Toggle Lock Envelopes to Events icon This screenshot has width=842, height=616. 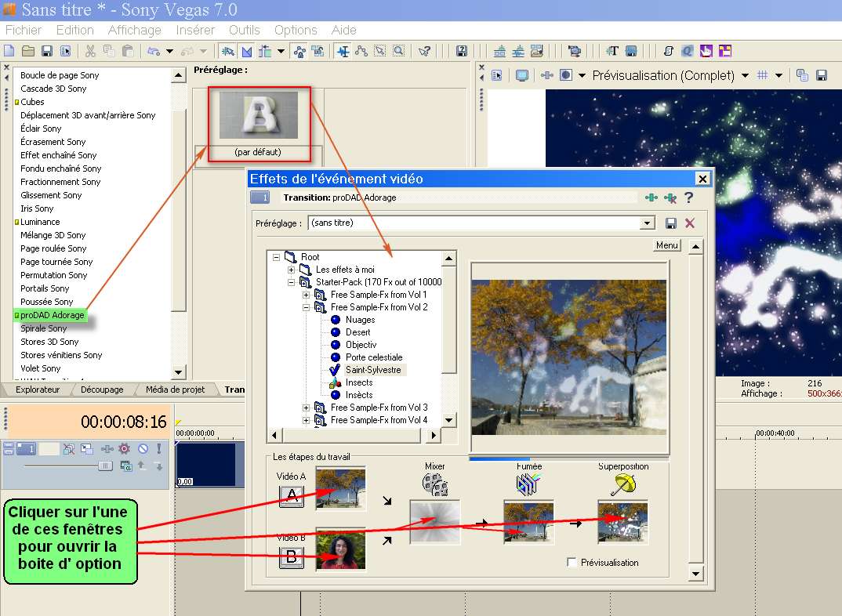click(x=299, y=51)
